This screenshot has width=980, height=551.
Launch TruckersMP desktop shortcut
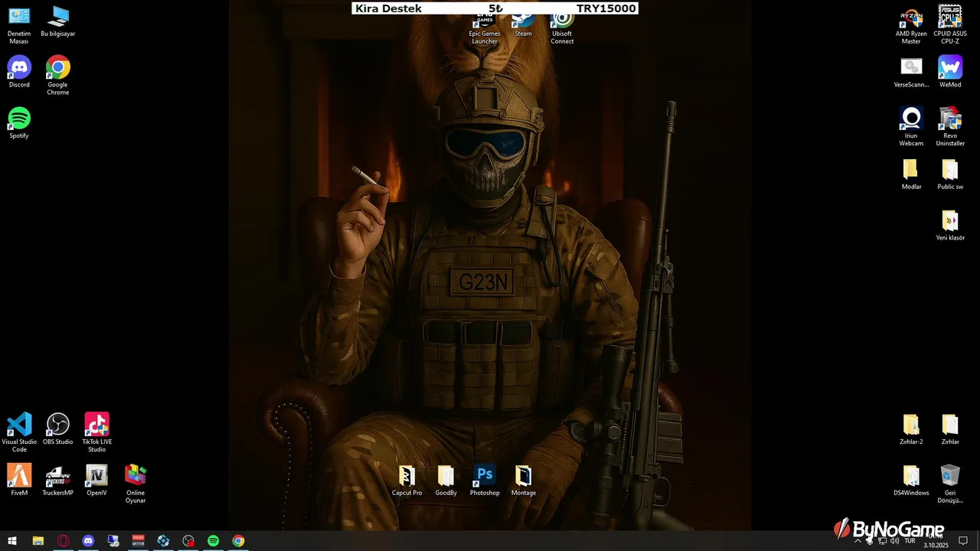58,481
